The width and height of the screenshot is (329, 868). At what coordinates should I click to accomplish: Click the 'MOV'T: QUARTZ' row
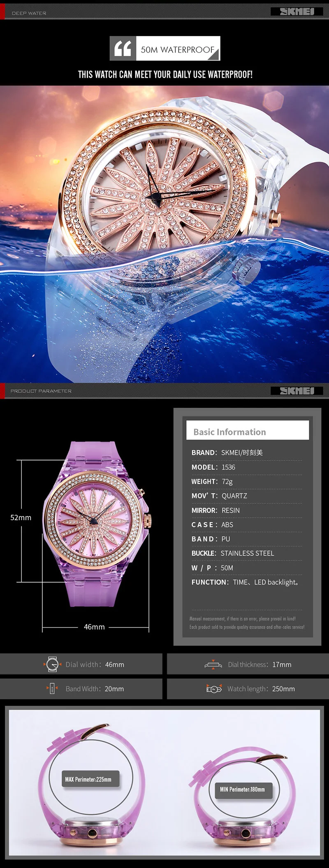coord(219,496)
